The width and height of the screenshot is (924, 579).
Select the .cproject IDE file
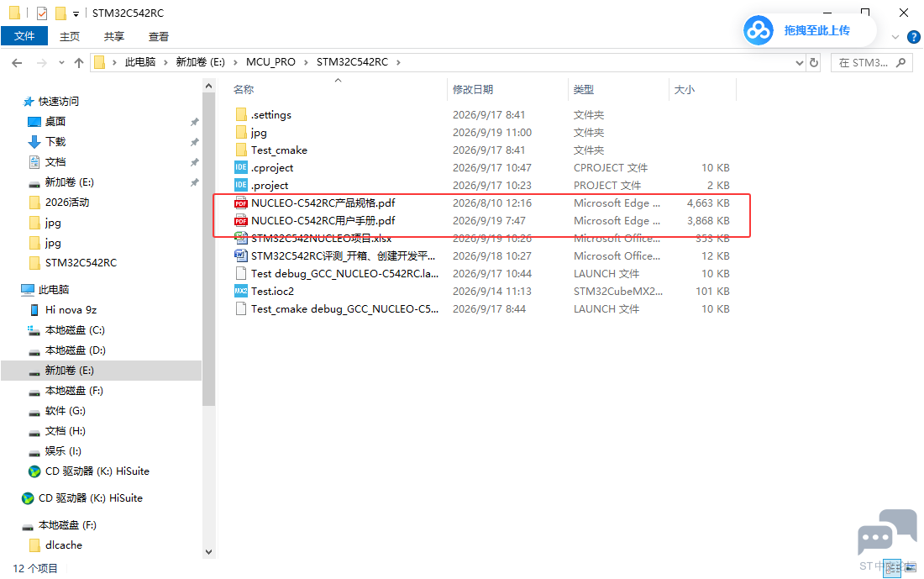pyautogui.click(x=264, y=168)
